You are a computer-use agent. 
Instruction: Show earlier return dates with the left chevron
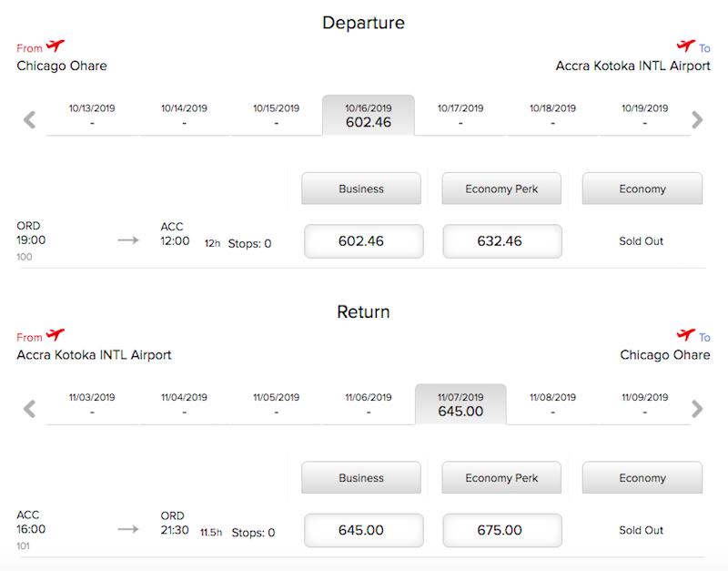pos(28,408)
